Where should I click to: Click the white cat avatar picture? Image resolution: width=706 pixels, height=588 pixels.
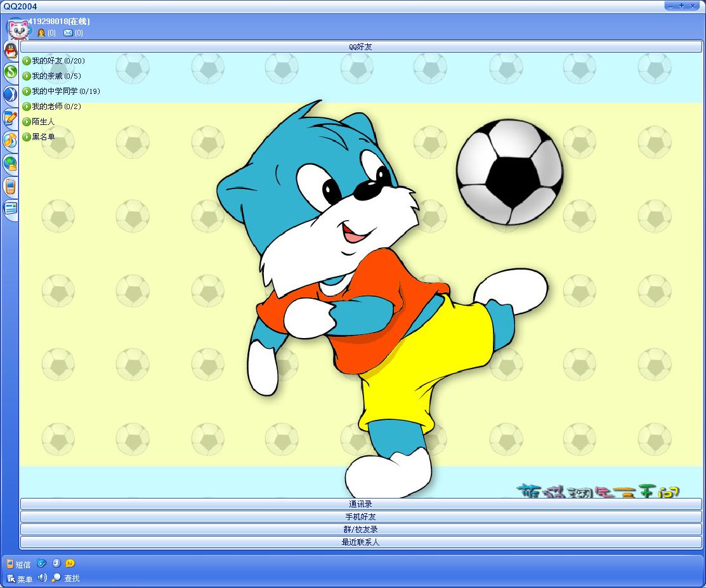pyautogui.click(x=18, y=29)
